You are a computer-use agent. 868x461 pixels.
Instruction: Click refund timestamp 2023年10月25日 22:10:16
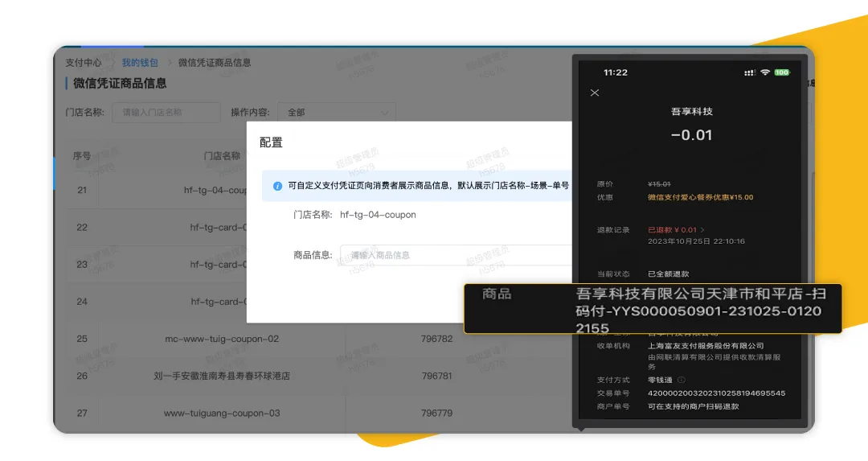click(x=696, y=241)
